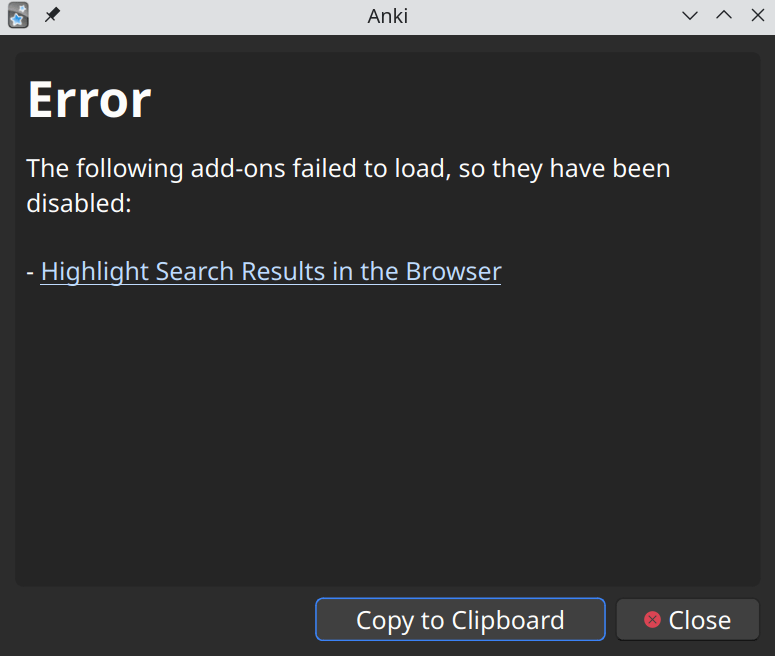The width and height of the screenshot is (775, 656).
Task: Click the word "disabled:" in the message
Action: tap(79, 204)
